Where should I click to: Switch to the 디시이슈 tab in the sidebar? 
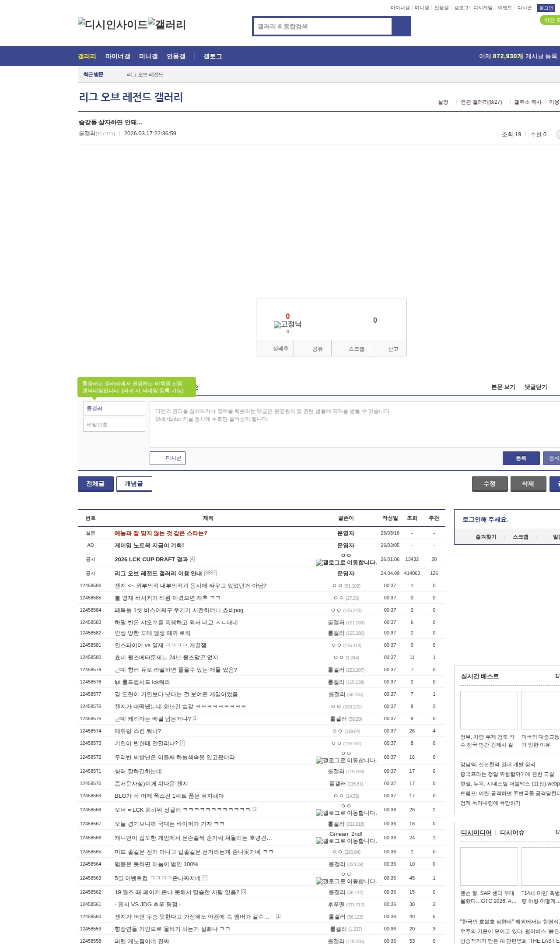tap(512, 832)
